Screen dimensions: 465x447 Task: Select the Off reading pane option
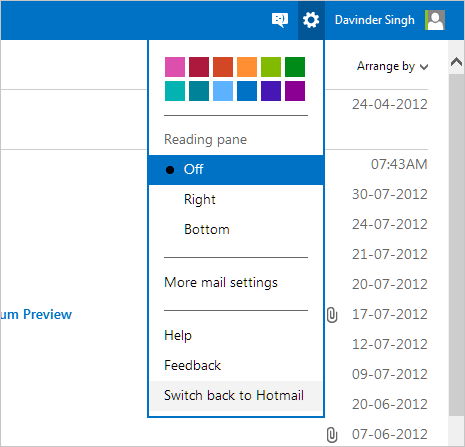point(236,170)
